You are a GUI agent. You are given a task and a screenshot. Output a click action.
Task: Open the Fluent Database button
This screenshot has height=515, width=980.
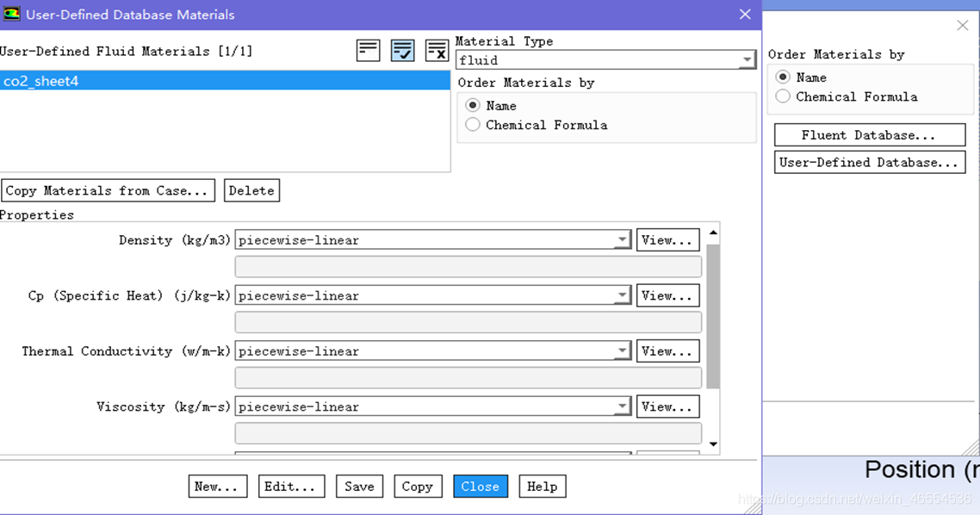[x=869, y=135]
